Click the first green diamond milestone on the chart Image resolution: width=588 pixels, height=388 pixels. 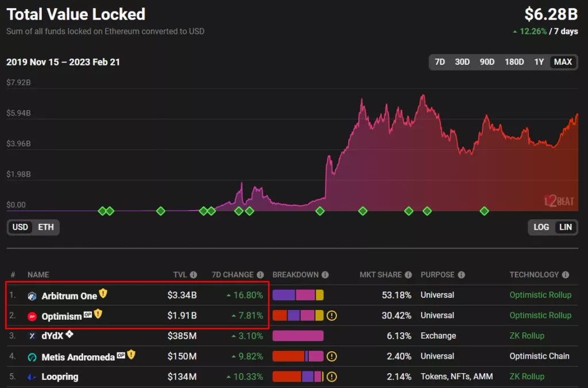coord(102,211)
